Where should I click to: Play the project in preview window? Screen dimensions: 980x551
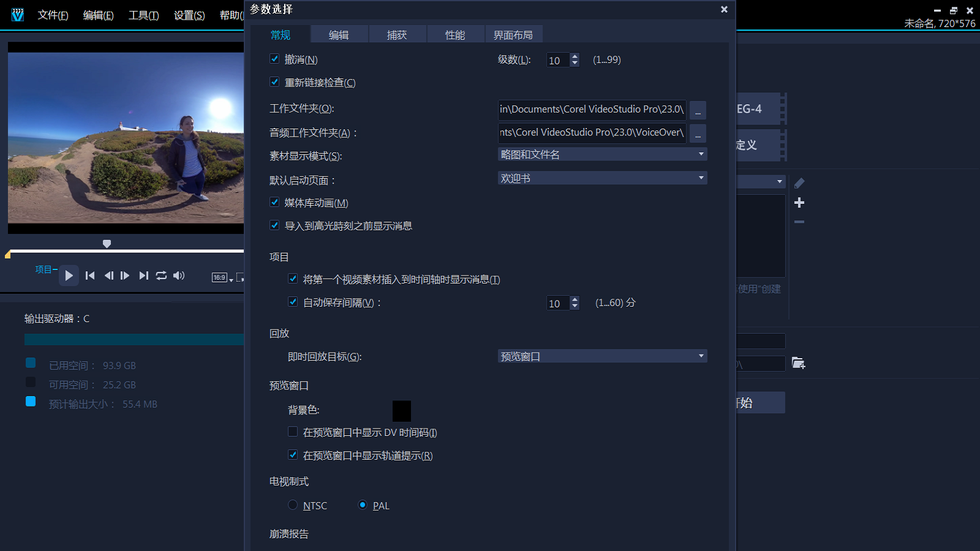point(69,275)
